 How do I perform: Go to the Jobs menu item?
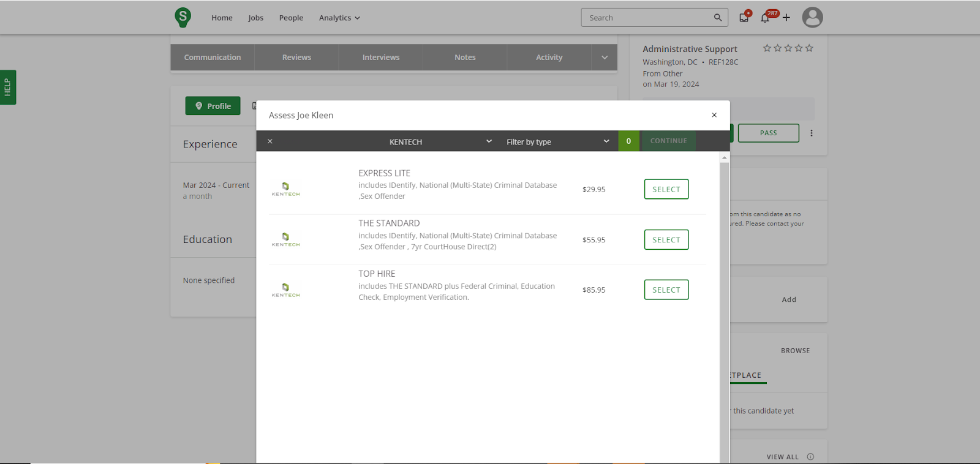tap(256, 18)
